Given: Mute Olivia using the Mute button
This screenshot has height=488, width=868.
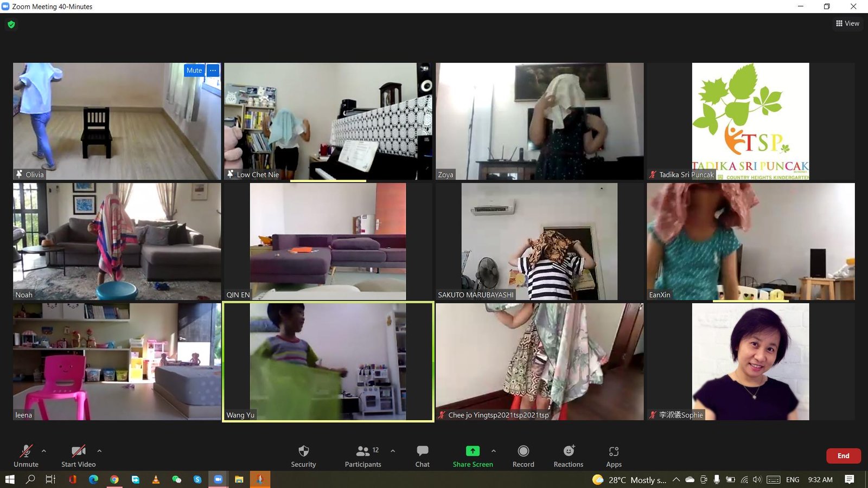Looking at the screenshot, I should click(x=194, y=70).
